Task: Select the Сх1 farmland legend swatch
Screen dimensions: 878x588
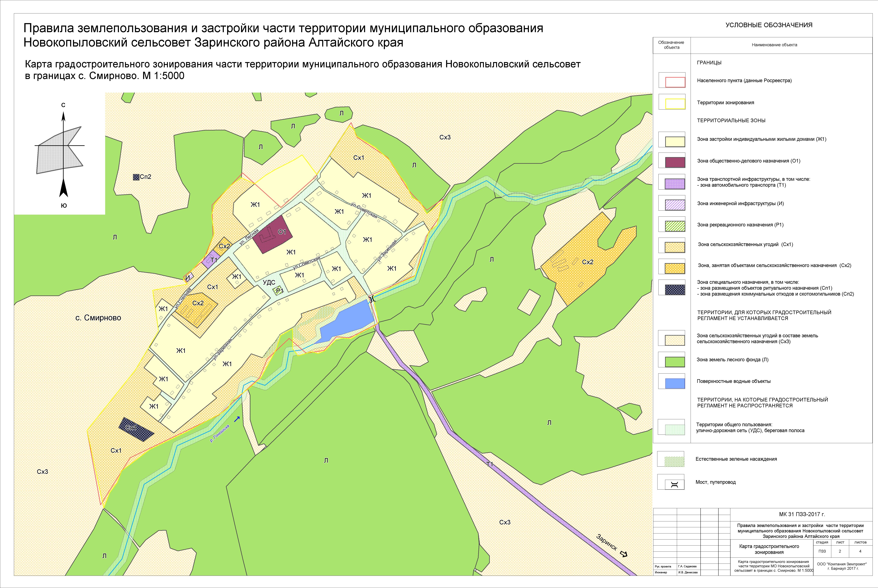Action: coord(675,248)
